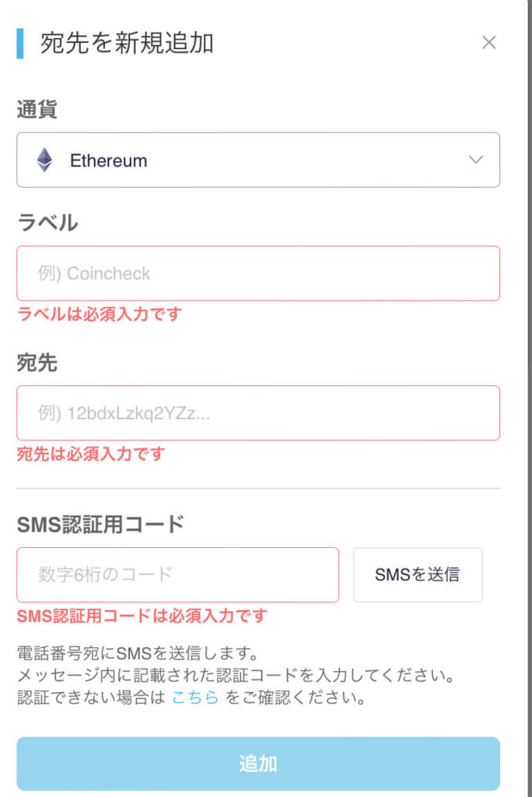
Task: Click the 宛先を新規追加 heading text
Action: [x=127, y=43]
